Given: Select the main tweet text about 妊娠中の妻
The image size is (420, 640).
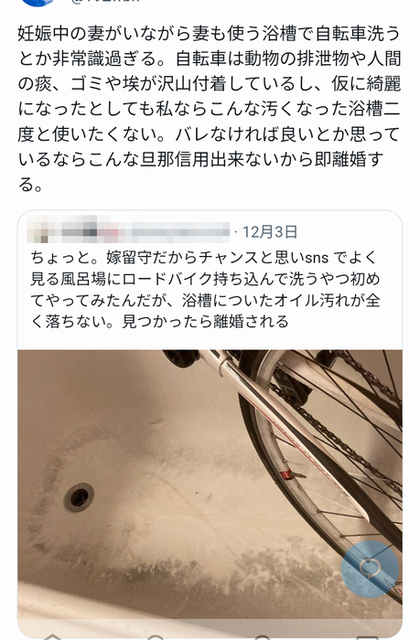Looking at the screenshot, I should pos(209,109).
